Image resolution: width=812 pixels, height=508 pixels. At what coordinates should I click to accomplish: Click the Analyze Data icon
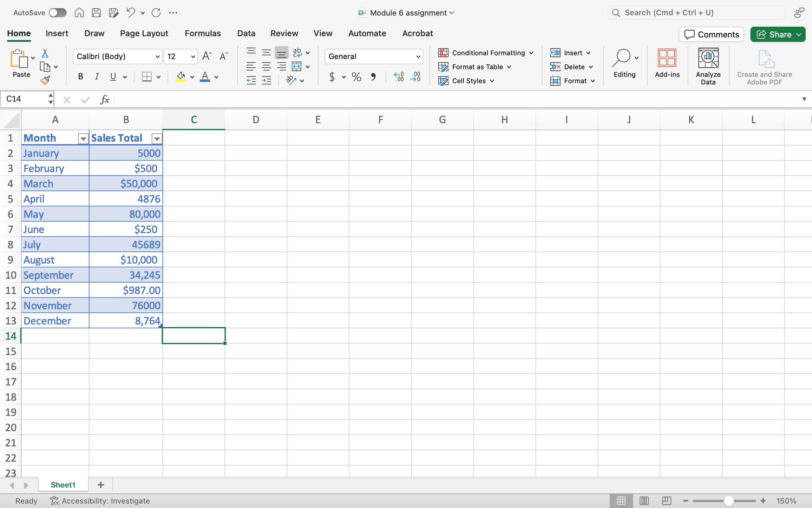tap(708, 58)
